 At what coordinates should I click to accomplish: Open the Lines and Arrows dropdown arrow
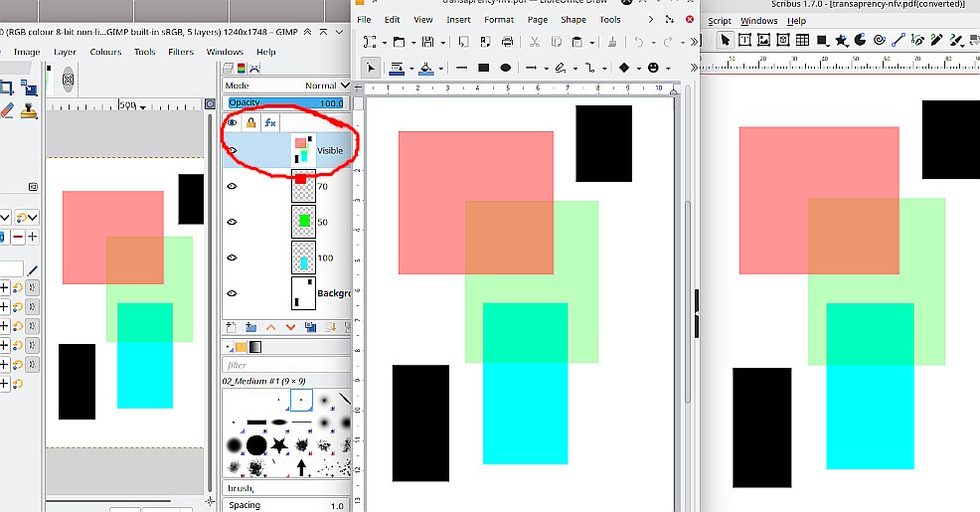(546, 69)
